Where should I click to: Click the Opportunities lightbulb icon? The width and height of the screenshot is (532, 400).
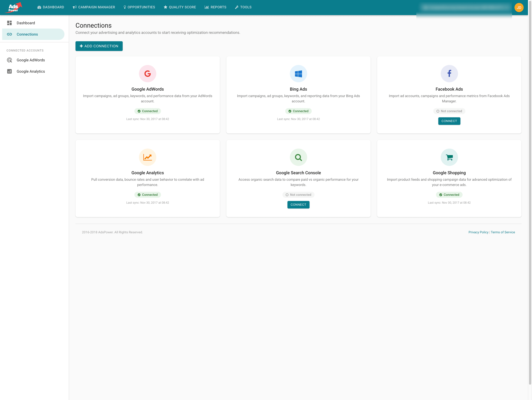click(x=125, y=7)
